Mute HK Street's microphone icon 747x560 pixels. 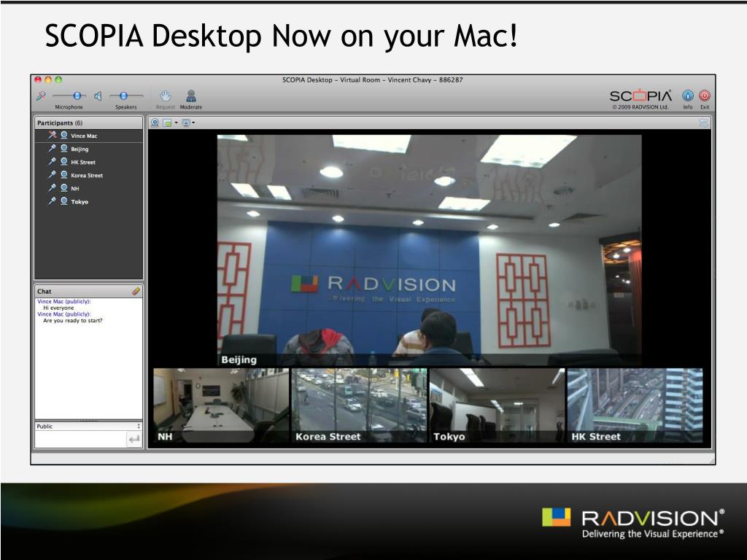click(x=53, y=162)
